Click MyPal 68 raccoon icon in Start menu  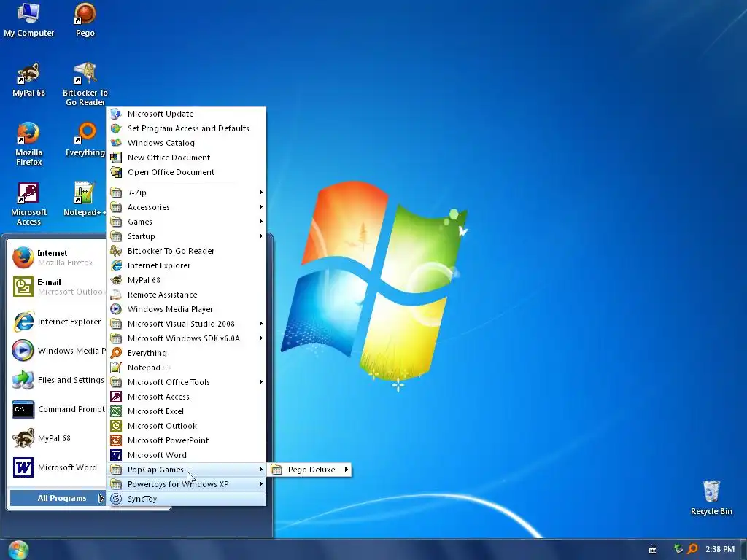23,438
